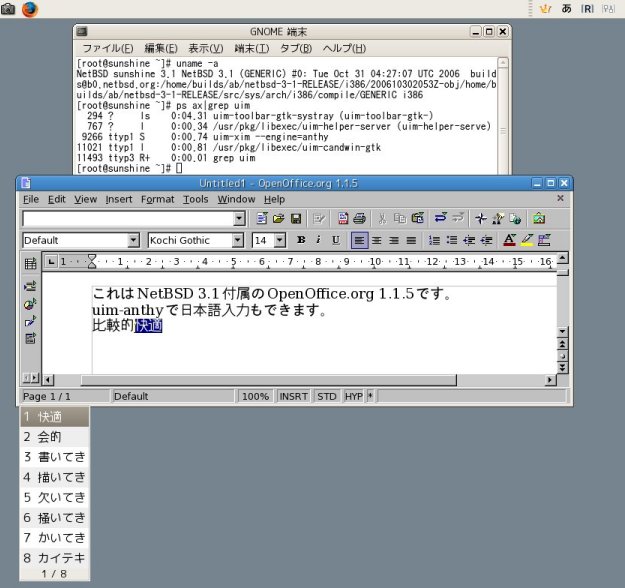Click the 100% zoom field in status bar
This screenshot has height=588, width=625.
255,396
